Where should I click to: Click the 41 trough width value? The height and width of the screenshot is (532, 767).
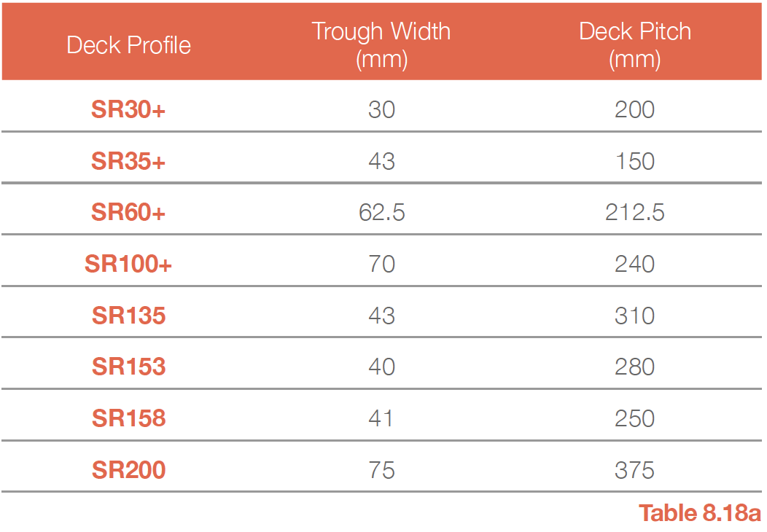click(381, 418)
